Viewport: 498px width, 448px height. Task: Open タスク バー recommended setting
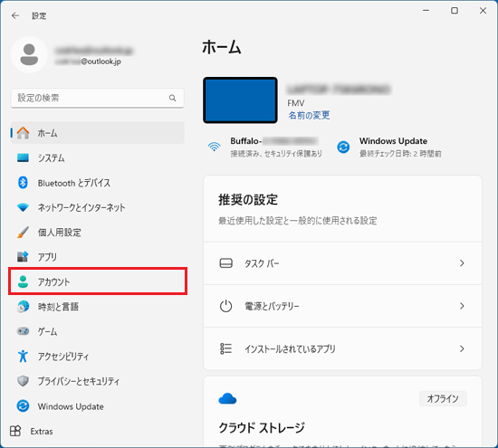point(342,263)
